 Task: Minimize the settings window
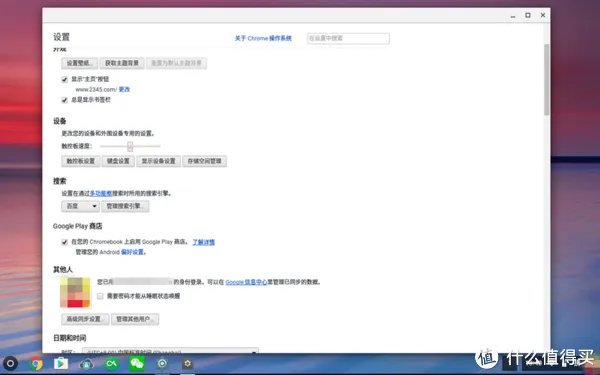[513, 16]
